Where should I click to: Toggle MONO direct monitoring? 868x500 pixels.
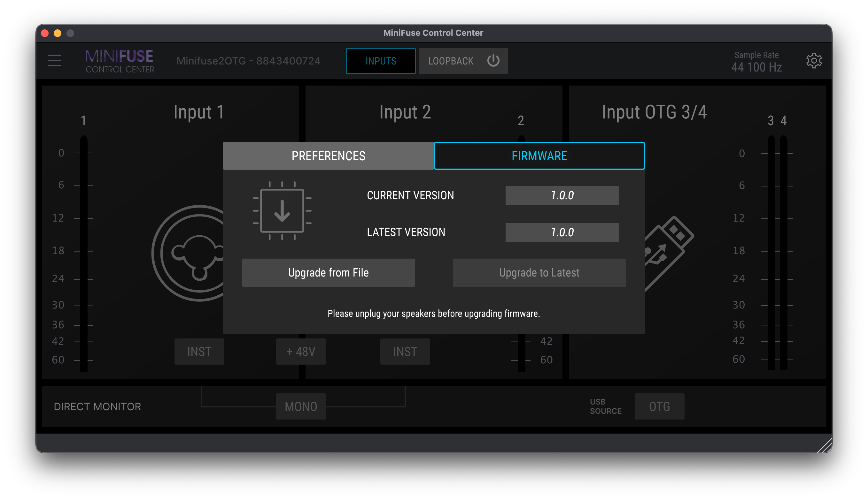[301, 406]
